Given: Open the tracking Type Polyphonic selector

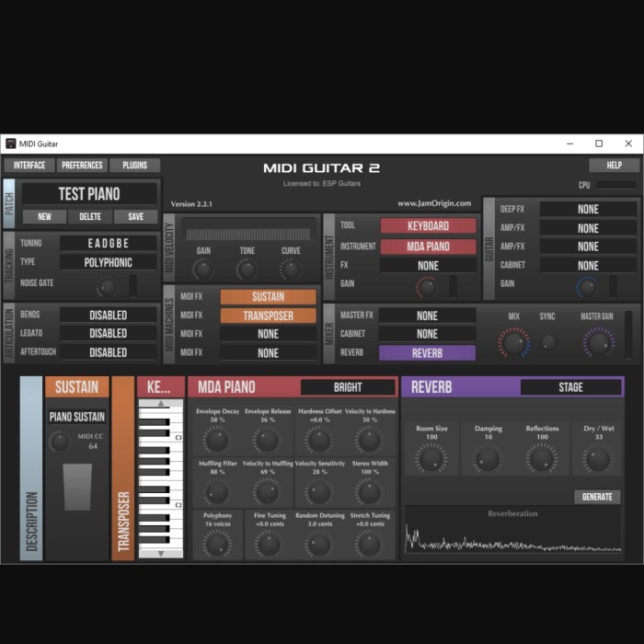Looking at the screenshot, I should click(x=108, y=262).
